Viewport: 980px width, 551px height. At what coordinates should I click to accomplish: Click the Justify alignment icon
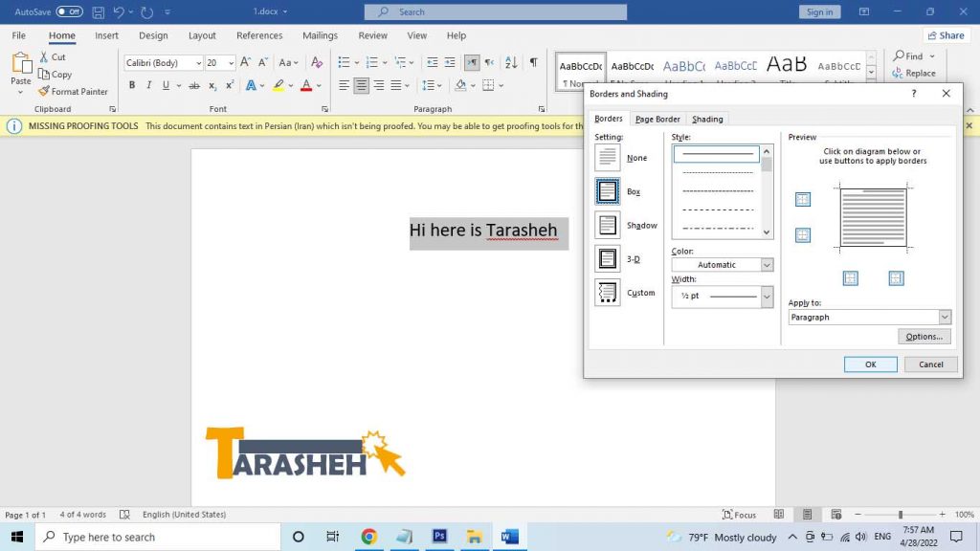[x=395, y=85]
